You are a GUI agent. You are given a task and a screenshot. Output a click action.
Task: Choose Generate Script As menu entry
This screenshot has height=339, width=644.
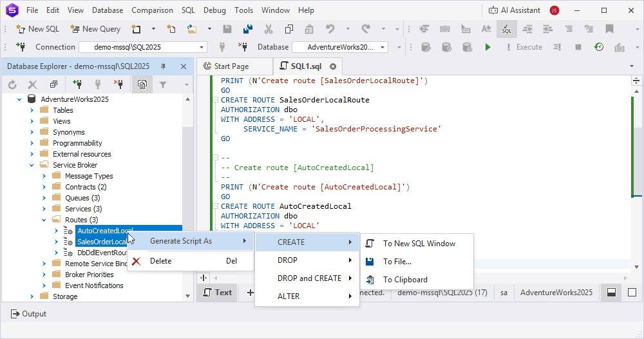point(191,241)
